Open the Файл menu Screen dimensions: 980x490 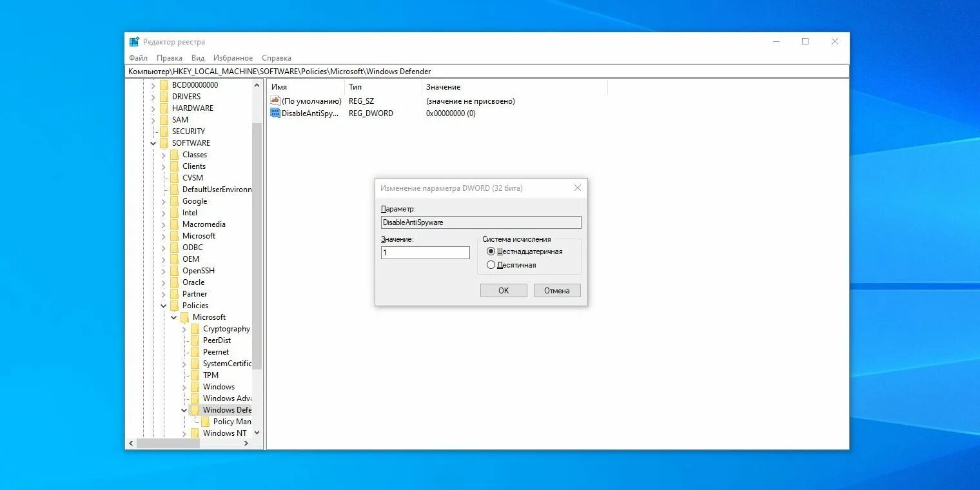[x=138, y=58]
